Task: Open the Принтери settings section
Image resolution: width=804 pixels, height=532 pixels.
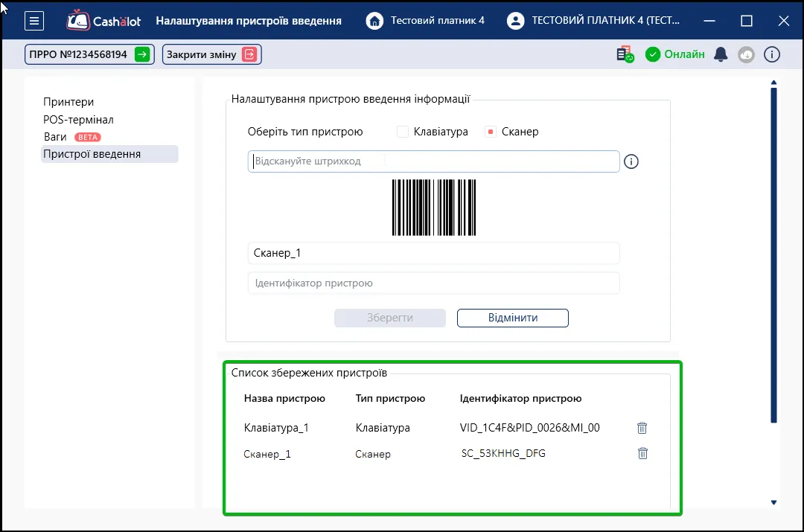Action: pyautogui.click(x=68, y=102)
